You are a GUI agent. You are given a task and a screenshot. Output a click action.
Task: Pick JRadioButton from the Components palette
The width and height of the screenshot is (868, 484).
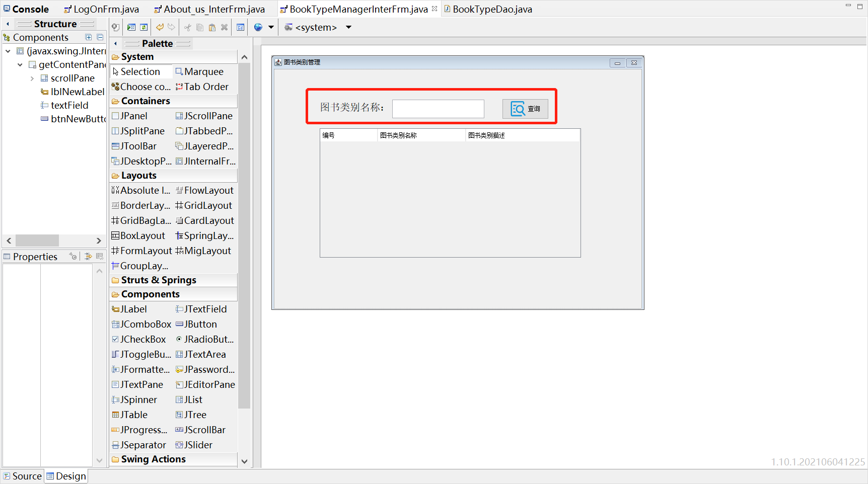205,339
